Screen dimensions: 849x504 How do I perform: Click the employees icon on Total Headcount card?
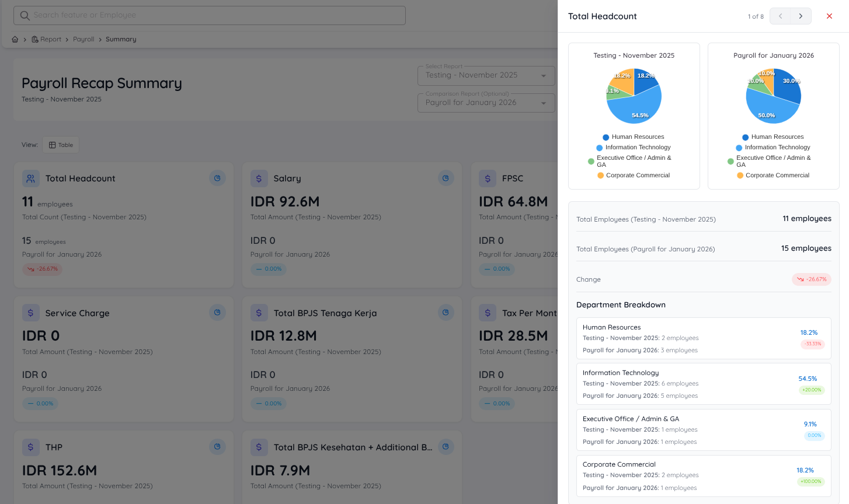[x=30, y=178]
